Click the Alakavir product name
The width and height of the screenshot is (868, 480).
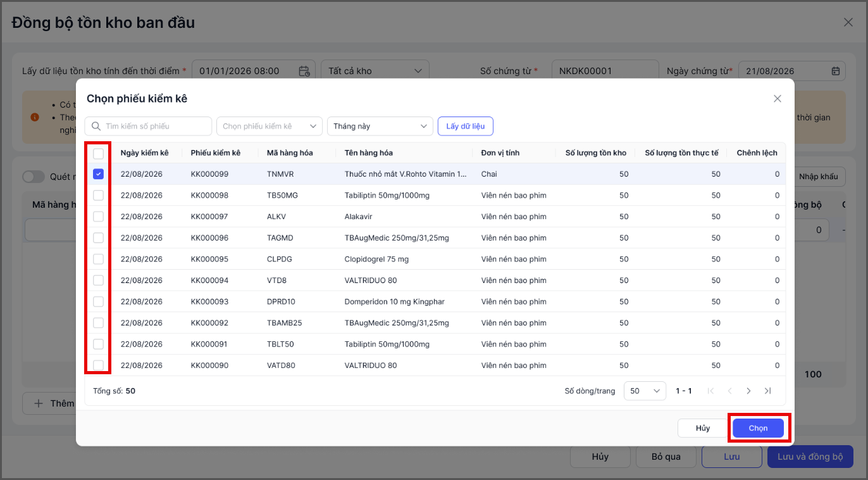[x=359, y=217]
